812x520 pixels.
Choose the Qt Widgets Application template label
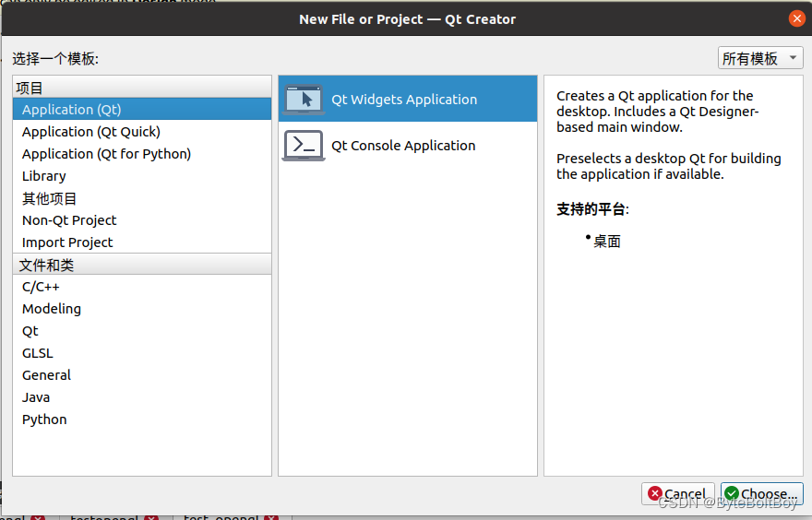point(404,100)
